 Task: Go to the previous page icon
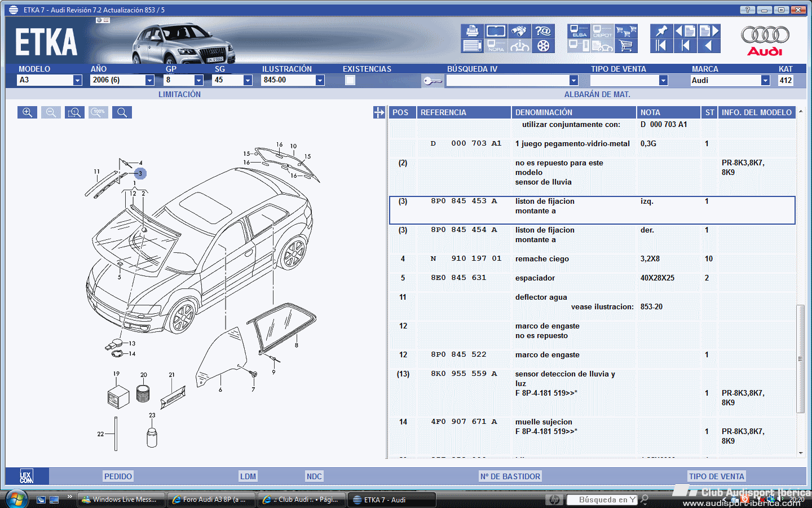tap(685, 31)
